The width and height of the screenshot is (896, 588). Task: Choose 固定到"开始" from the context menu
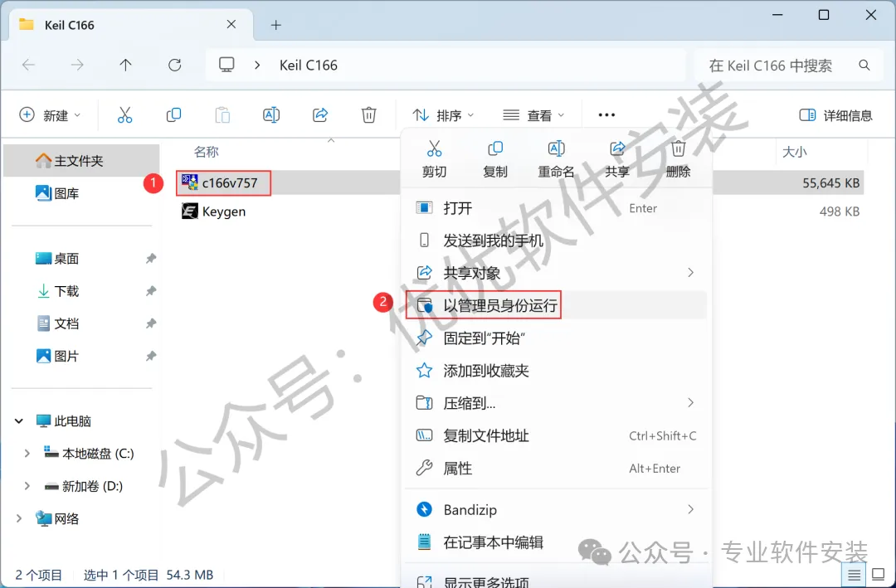click(556, 338)
